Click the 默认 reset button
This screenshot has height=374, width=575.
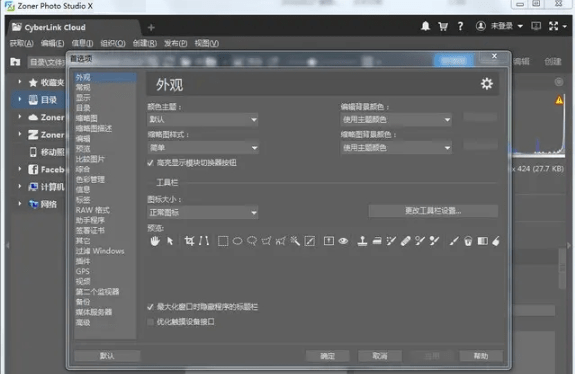coord(107,356)
